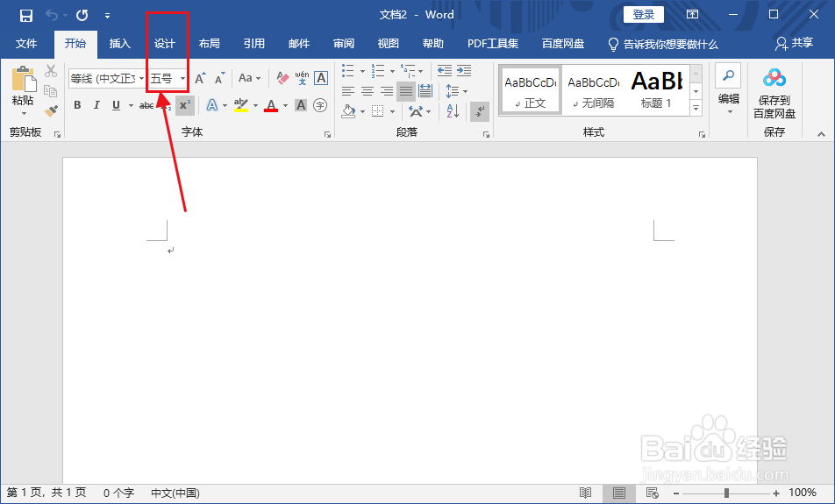Align paragraph text to the right
This screenshot has height=504, width=835.
[x=387, y=91]
